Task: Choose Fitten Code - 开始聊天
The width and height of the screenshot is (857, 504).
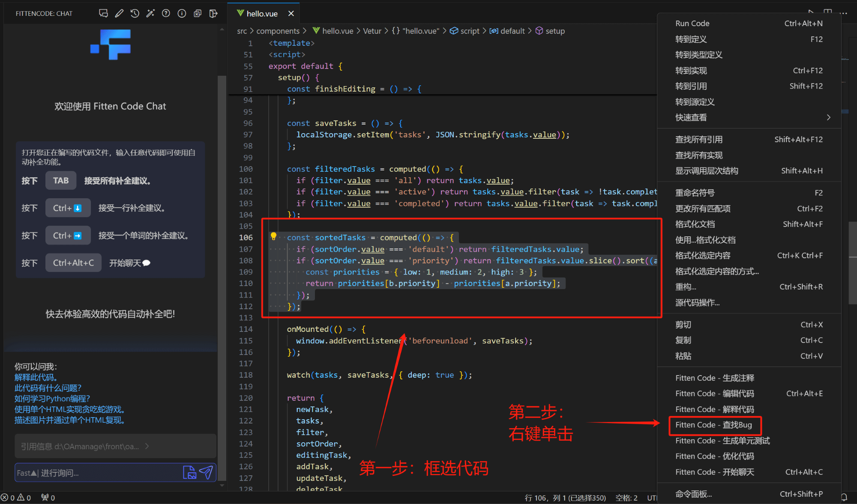Action: point(749,472)
